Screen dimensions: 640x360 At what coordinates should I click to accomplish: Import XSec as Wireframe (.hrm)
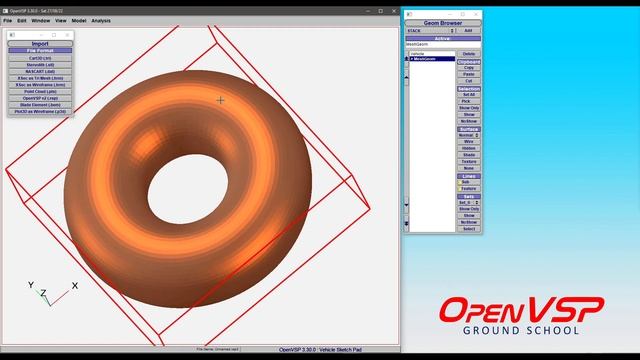(40, 85)
